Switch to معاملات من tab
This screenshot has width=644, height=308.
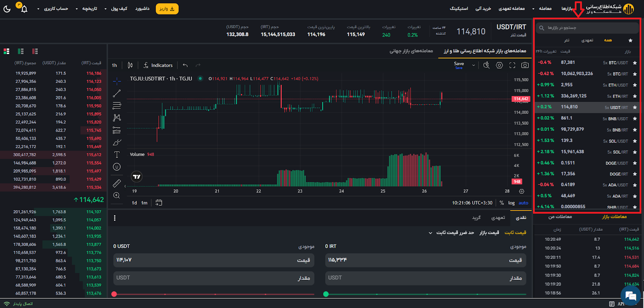coord(560,217)
